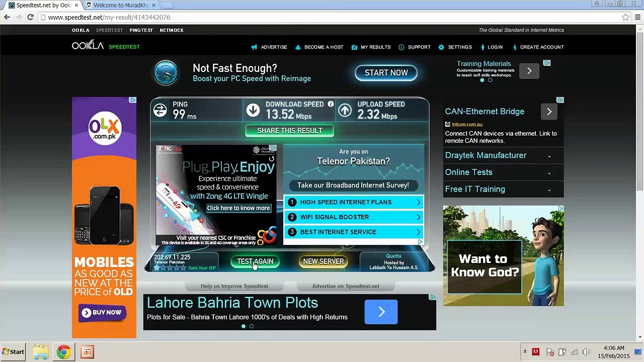Click the replay icon on the Zong ad

coord(272,159)
